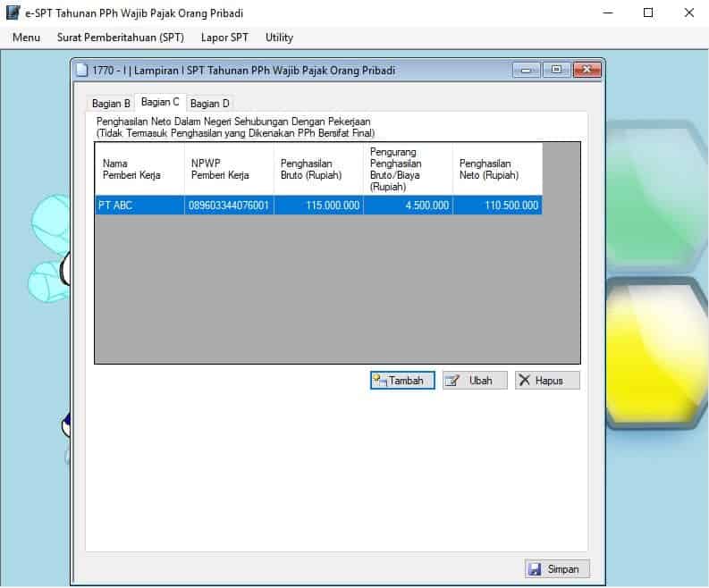Switch to the Bagian B tab
The height and width of the screenshot is (588, 709).
coord(111,104)
